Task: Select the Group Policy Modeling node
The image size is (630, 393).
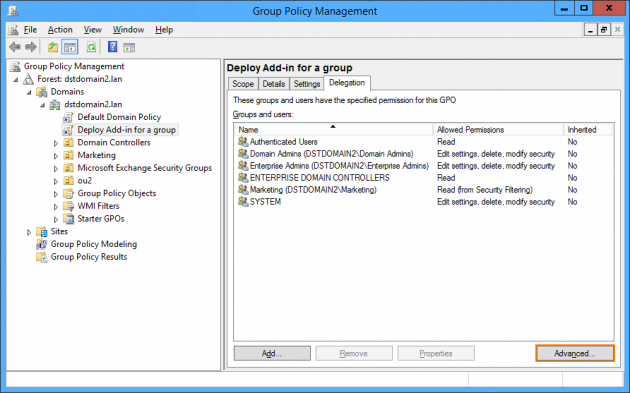Action: click(x=94, y=244)
